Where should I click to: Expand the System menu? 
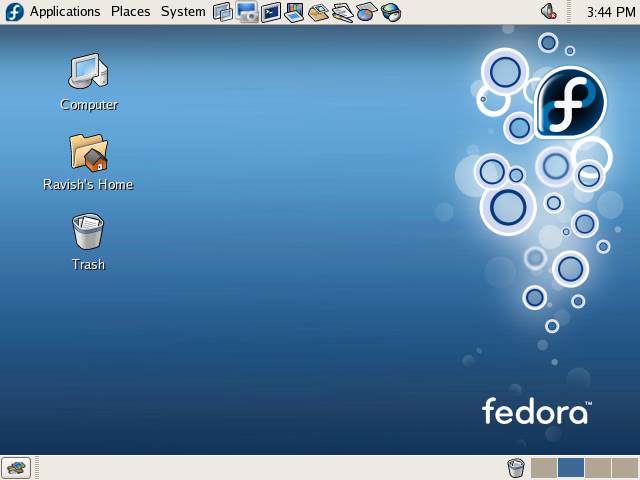[x=183, y=12]
